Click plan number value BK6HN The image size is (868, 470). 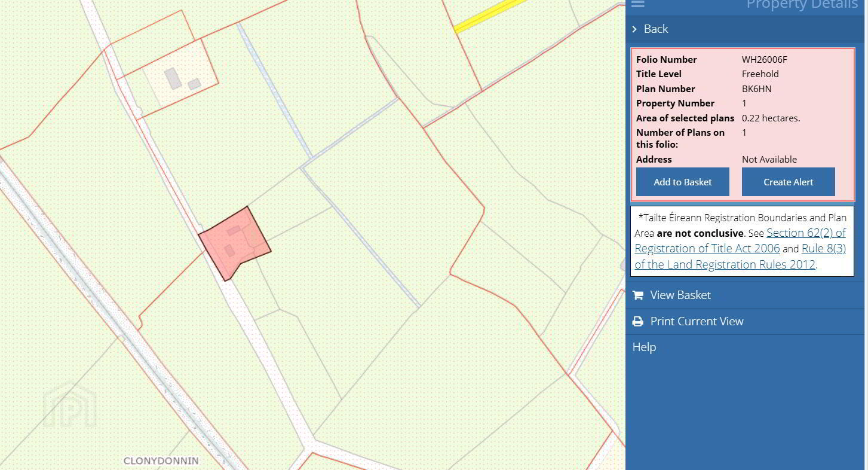pyautogui.click(x=757, y=88)
